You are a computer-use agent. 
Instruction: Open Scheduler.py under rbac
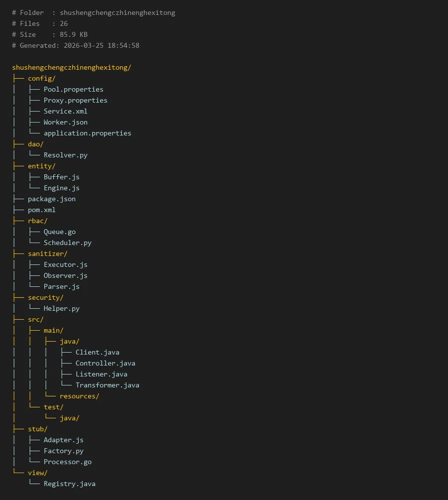coord(67,243)
